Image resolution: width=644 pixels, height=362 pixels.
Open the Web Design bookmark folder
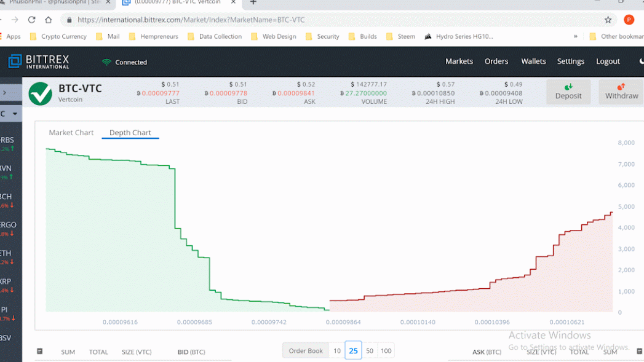tap(274, 36)
